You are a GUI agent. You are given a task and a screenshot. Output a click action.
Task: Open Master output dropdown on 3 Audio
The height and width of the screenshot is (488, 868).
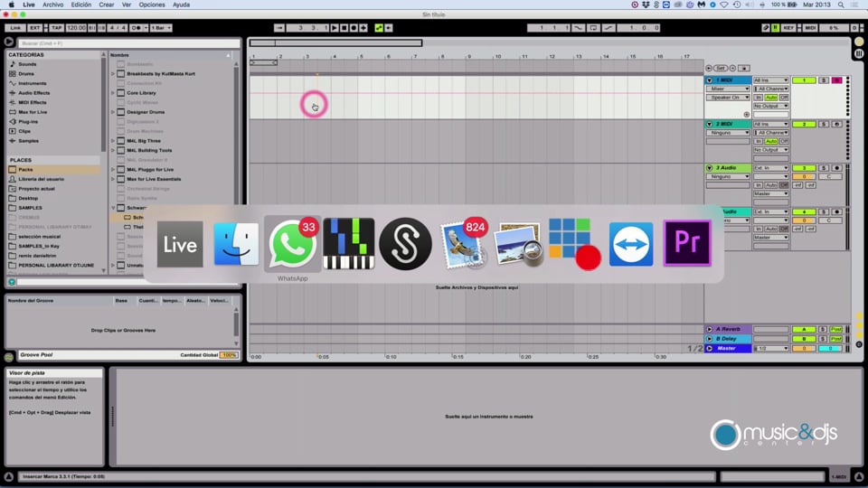[x=770, y=193]
